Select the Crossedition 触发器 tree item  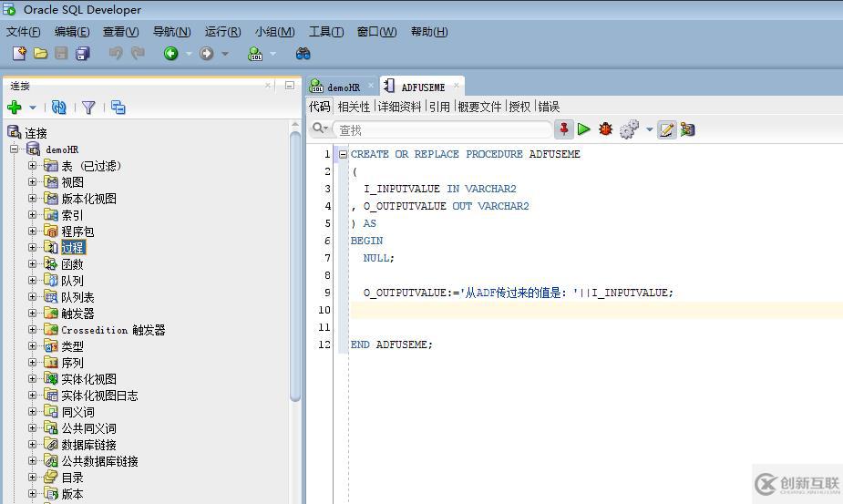coord(113,330)
